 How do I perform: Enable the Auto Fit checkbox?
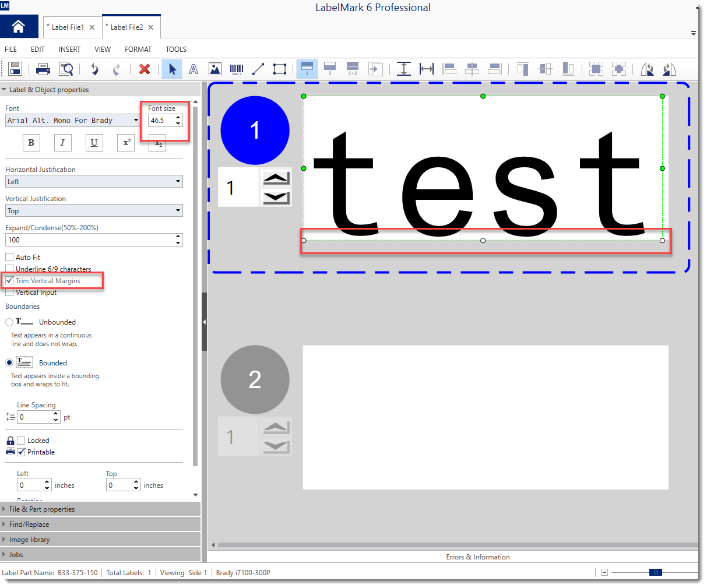[x=9, y=258]
